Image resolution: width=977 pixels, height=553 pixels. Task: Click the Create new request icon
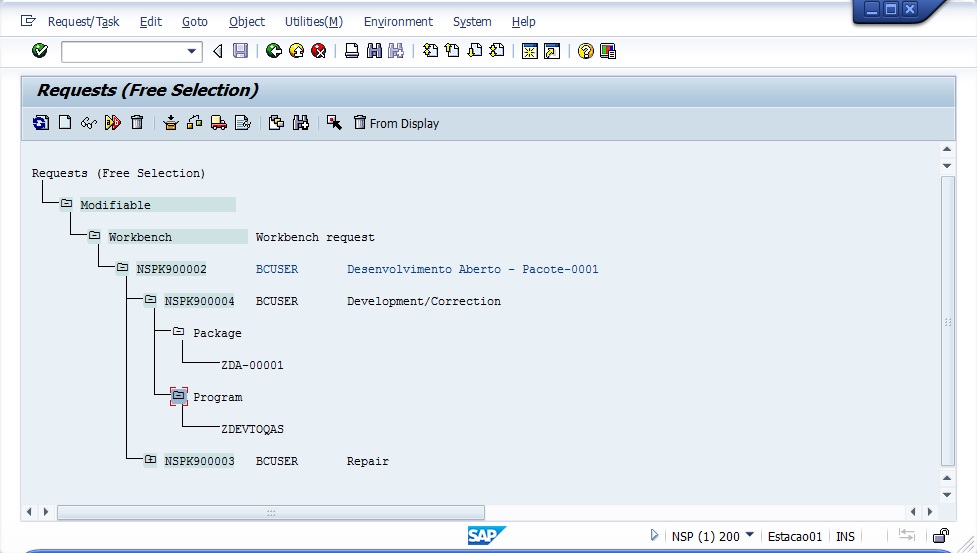(x=65, y=123)
